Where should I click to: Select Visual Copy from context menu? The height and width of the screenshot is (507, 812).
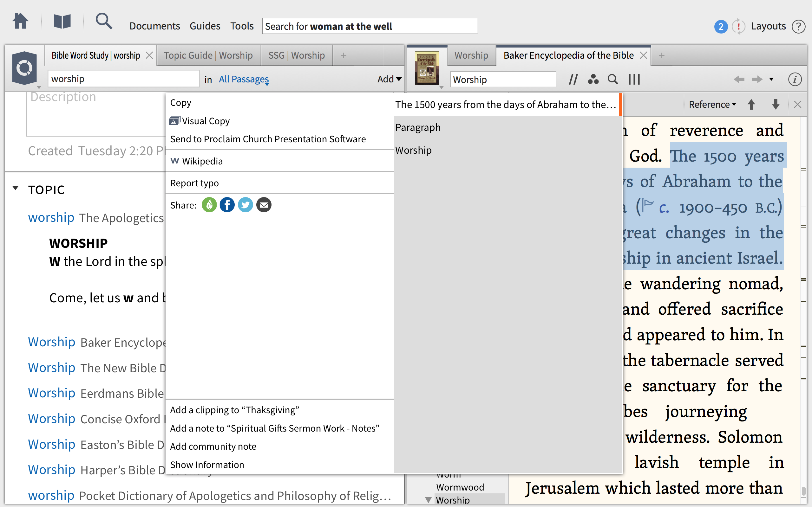click(x=205, y=121)
